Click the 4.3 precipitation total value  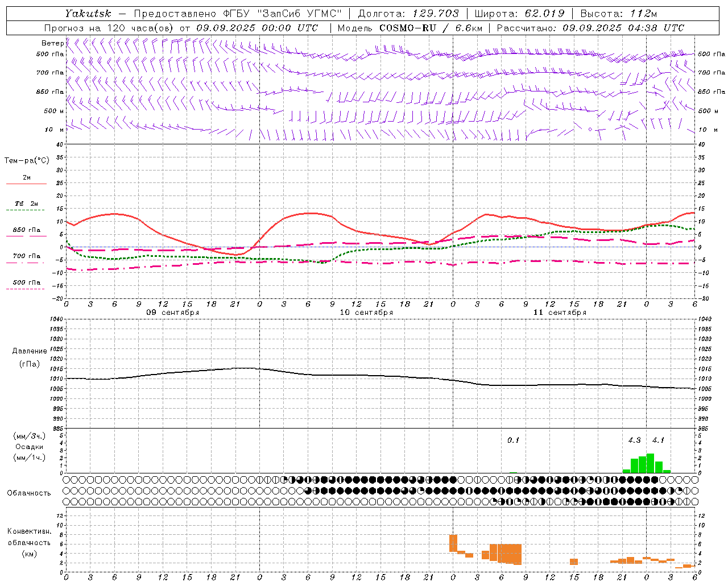(x=634, y=440)
